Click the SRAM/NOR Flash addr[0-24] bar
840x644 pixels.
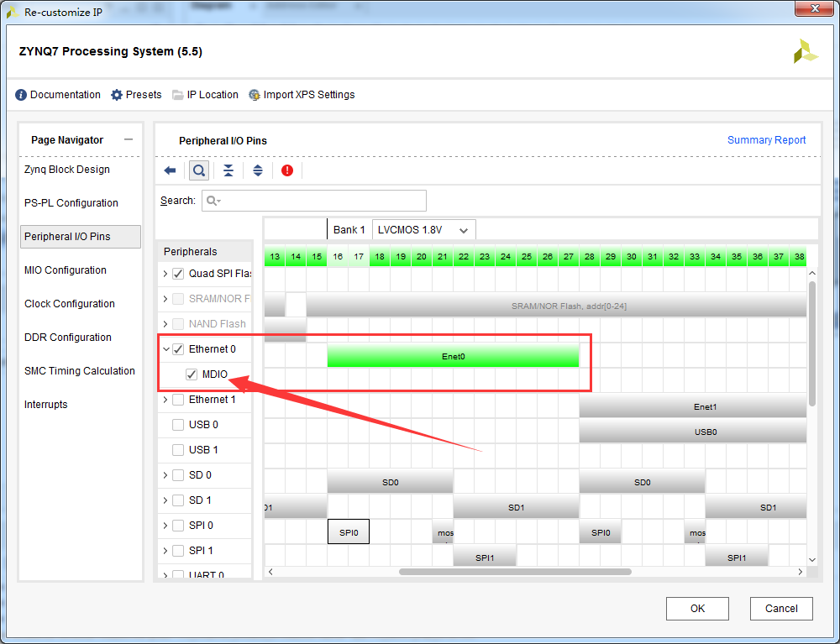click(556, 306)
